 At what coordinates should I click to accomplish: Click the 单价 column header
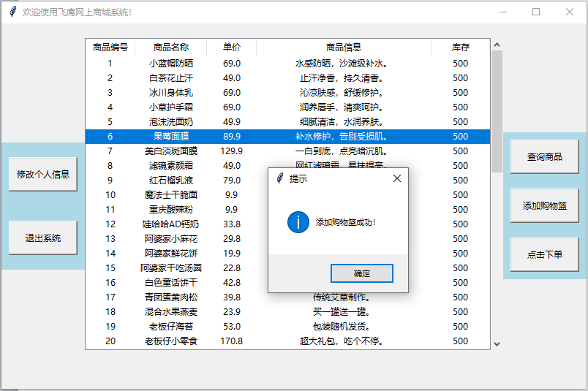coord(231,48)
